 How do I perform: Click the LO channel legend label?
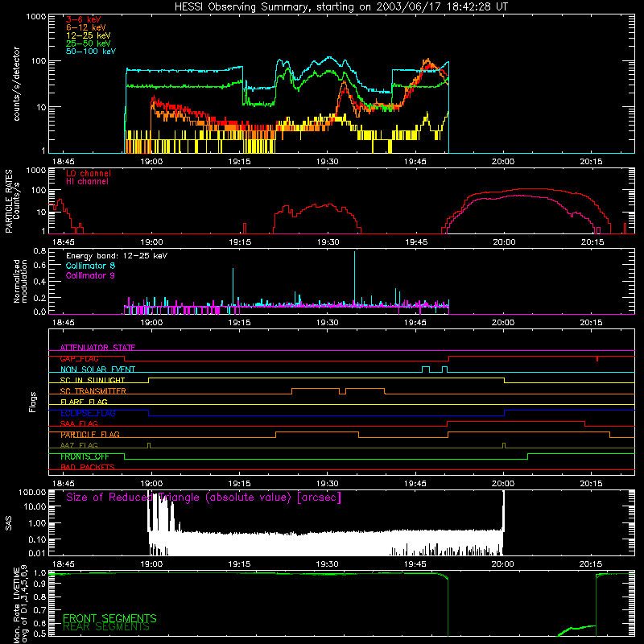89,173
